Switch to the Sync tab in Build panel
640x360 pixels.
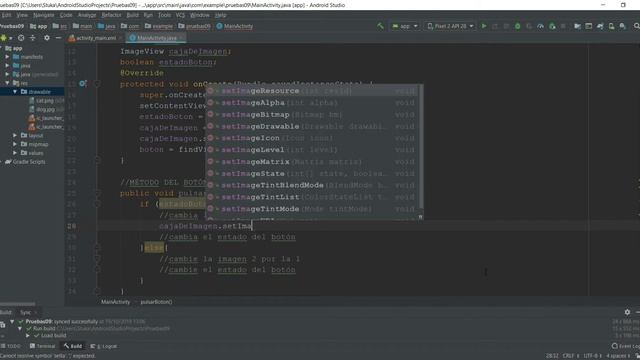(26, 313)
